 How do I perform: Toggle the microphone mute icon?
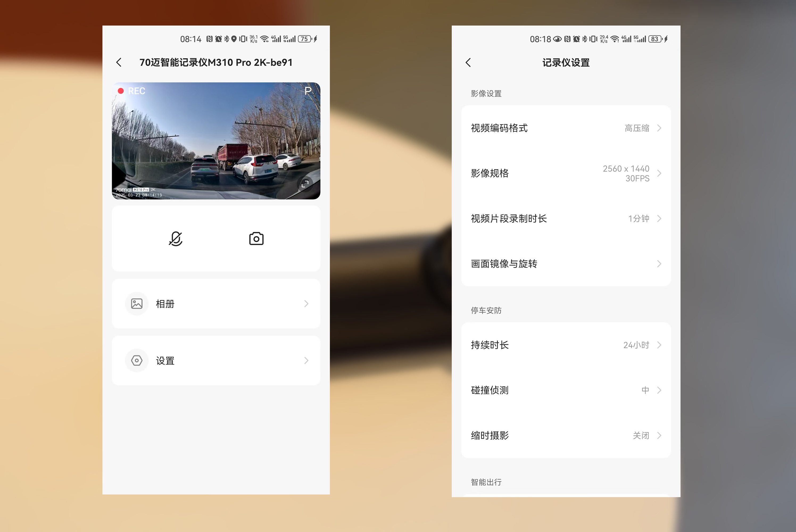(x=175, y=239)
